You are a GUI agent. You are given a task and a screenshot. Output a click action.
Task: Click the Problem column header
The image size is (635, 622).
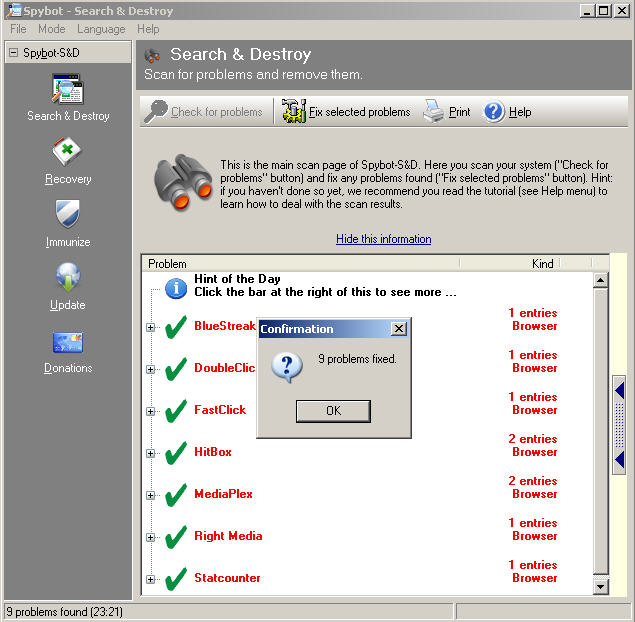tap(301, 264)
